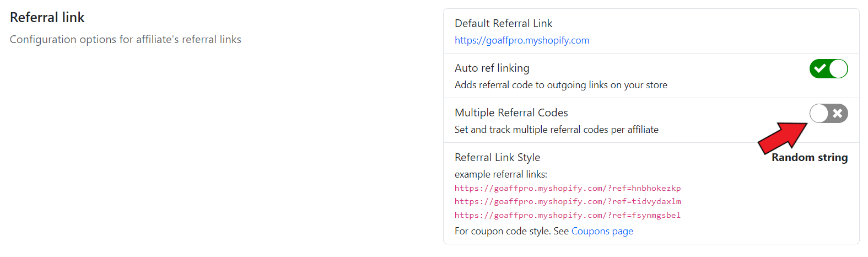Click the X mark on Multiple Referral Codes toggle
The height and width of the screenshot is (257, 868).
point(838,114)
